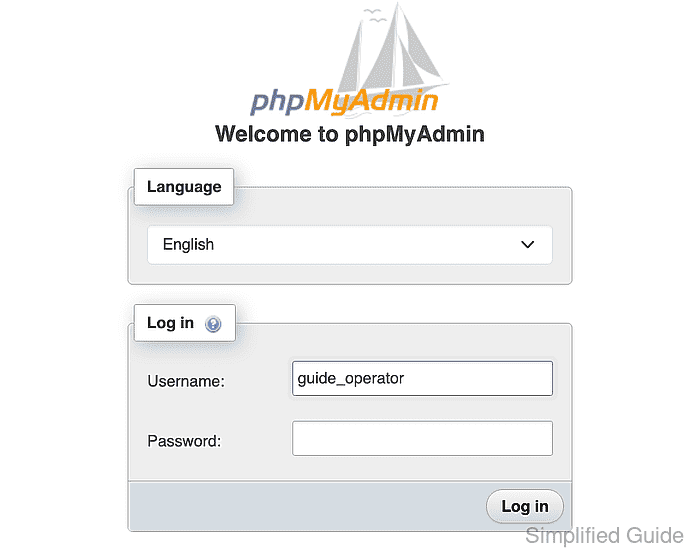Select English text in language selector
Viewport: 700px width, 560px height.
click(x=188, y=245)
